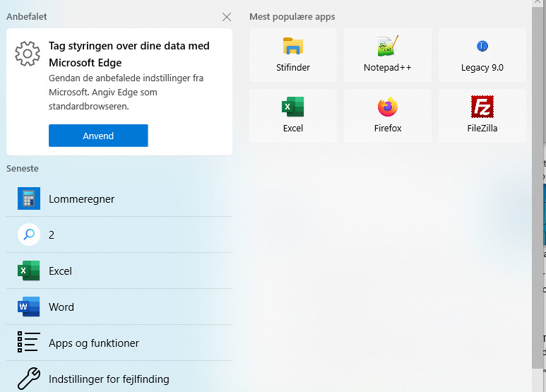The image size is (546, 392).
Task: Open the Stifinder app tile
Action: (293, 55)
